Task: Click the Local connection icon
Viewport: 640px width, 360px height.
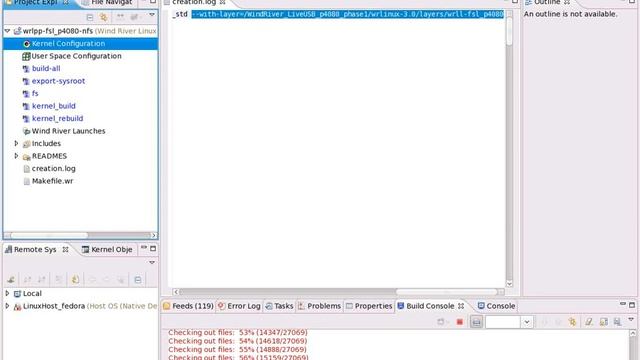Action: 17,294
